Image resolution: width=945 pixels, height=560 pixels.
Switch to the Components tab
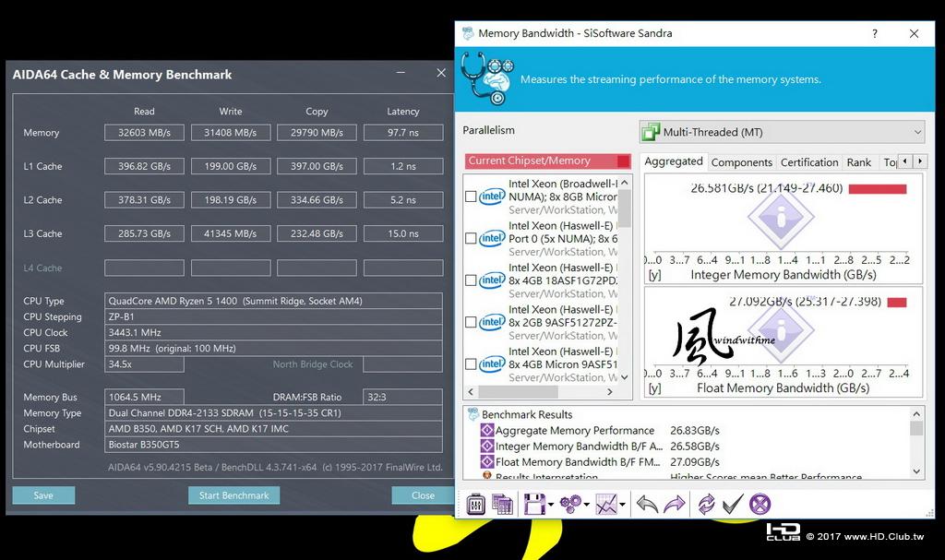(x=741, y=162)
